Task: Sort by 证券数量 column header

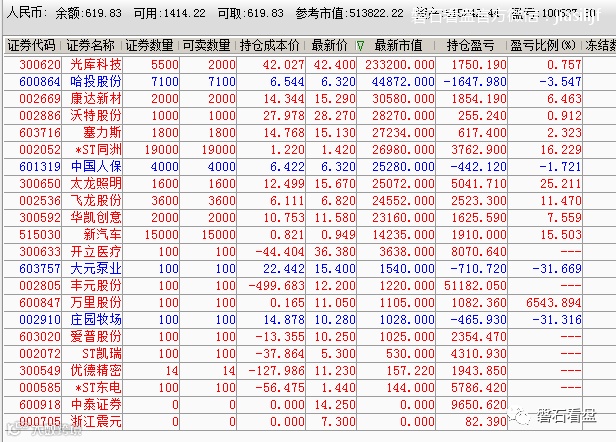Action: [x=149, y=46]
